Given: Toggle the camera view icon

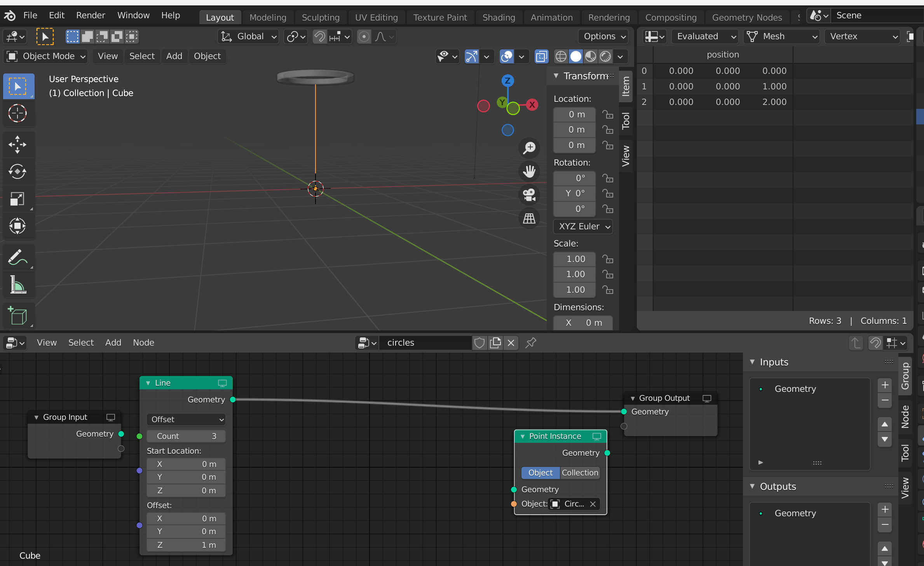Looking at the screenshot, I should click(x=529, y=195).
